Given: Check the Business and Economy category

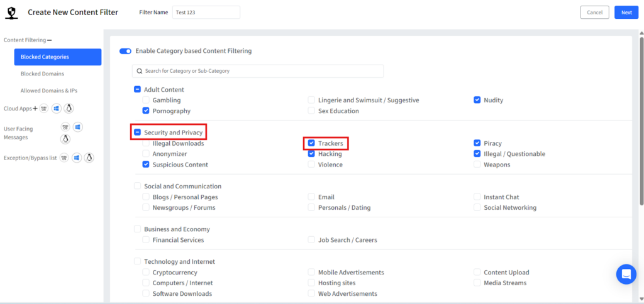Looking at the screenshot, I should click(x=137, y=229).
